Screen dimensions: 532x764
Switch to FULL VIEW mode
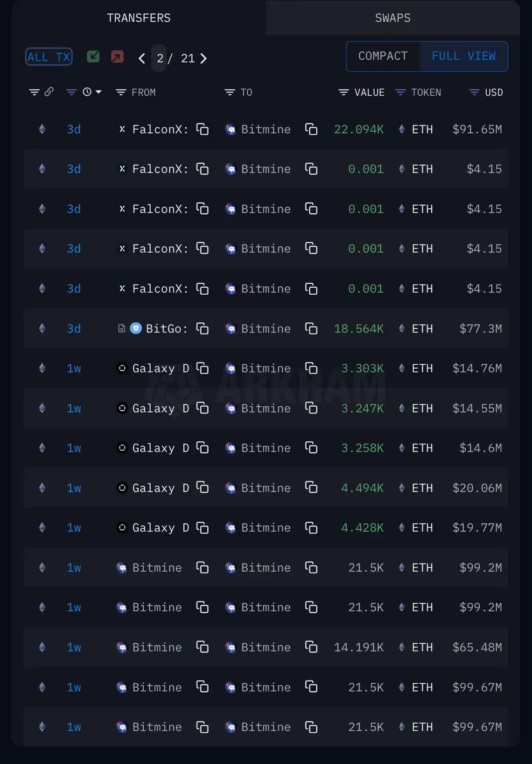tap(463, 56)
